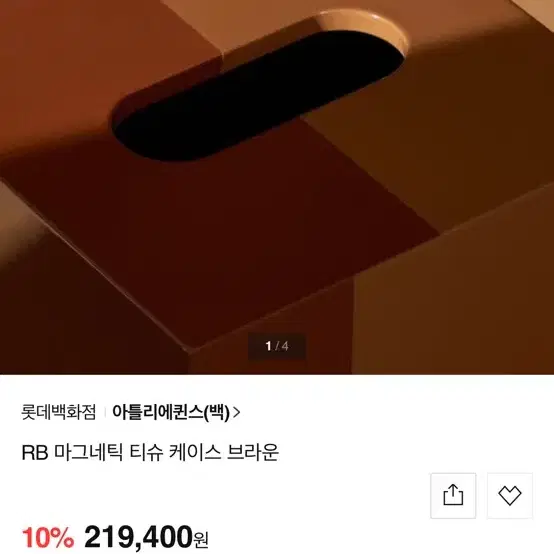Click the RB prefix in product name
The image size is (554, 554).
[35, 453]
